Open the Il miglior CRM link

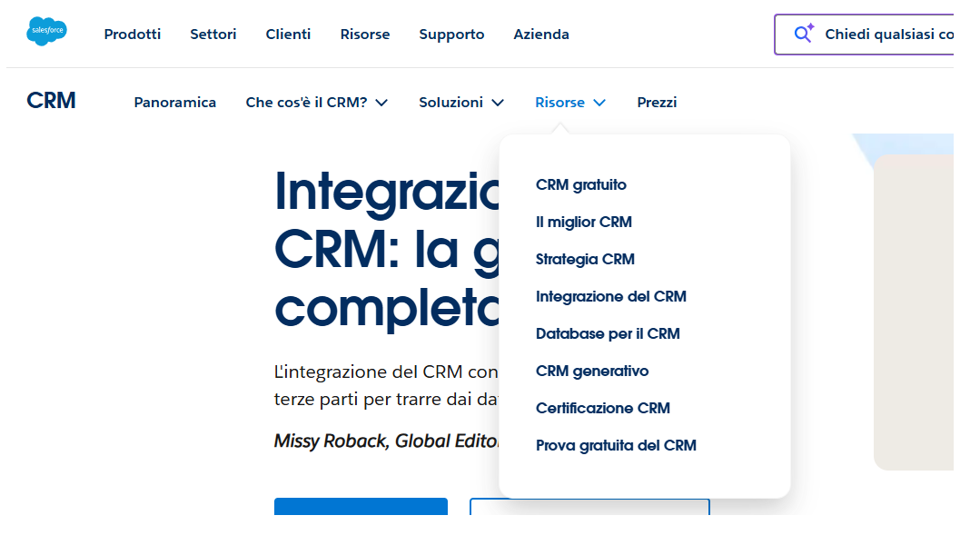click(x=584, y=223)
